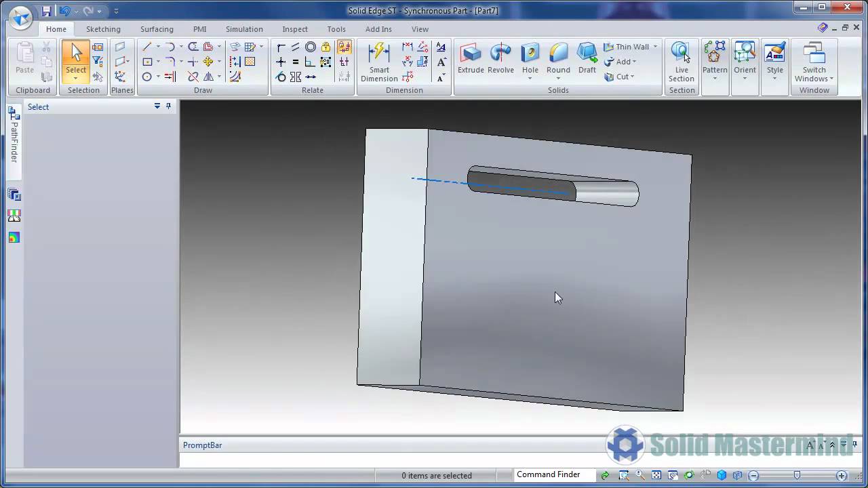Expand the Hole dropdown arrow

(530, 79)
